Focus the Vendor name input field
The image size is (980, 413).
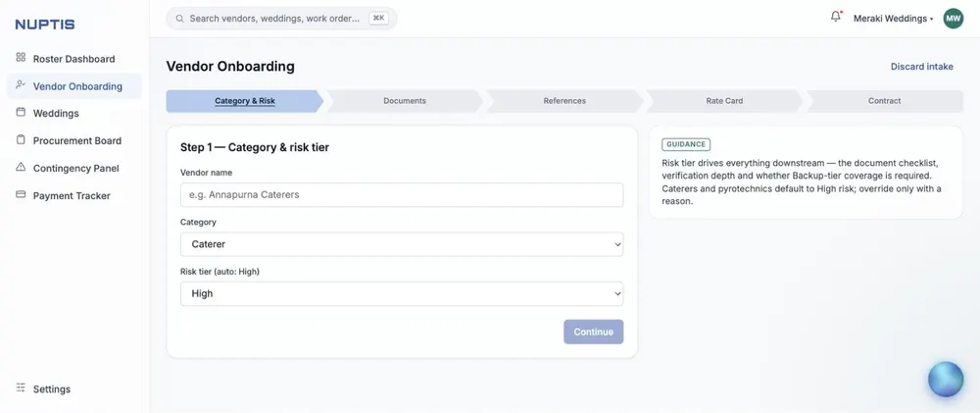(402, 194)
